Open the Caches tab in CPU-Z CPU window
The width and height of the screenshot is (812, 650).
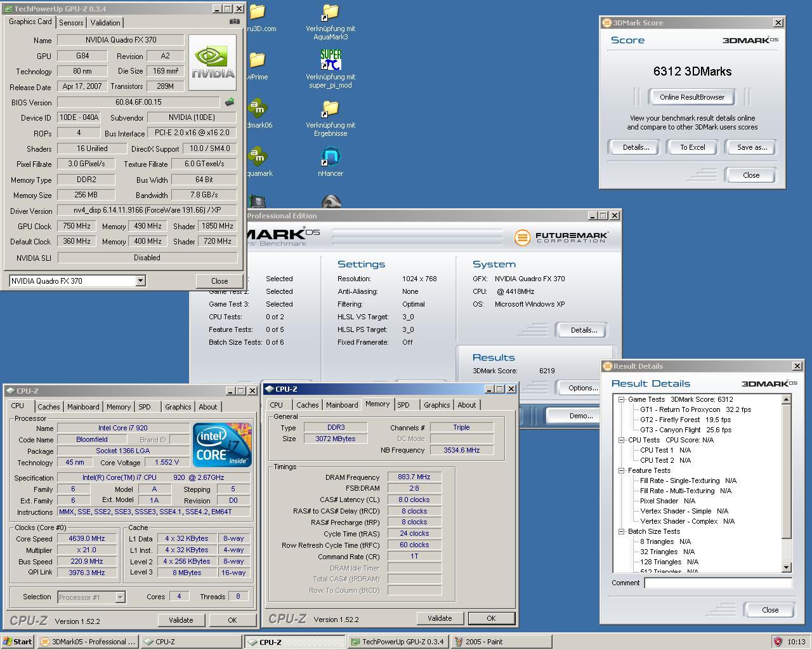point(49,407)
